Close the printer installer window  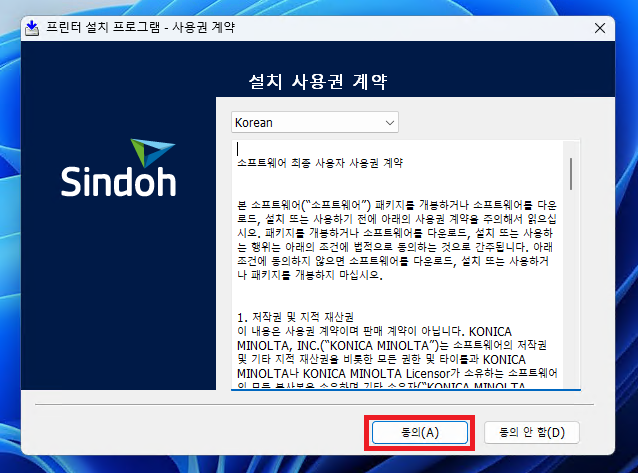601,27
